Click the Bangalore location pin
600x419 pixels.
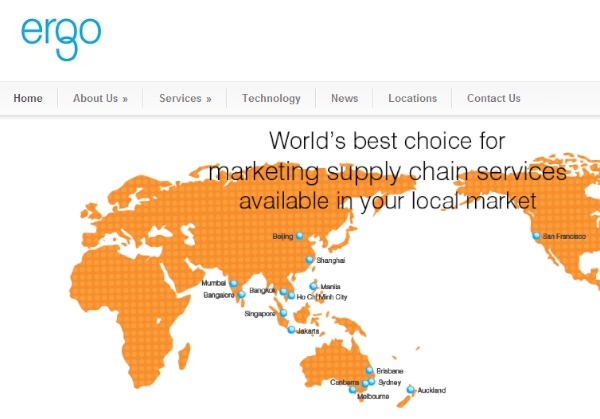pyautogui.click(x=241, y=295)
